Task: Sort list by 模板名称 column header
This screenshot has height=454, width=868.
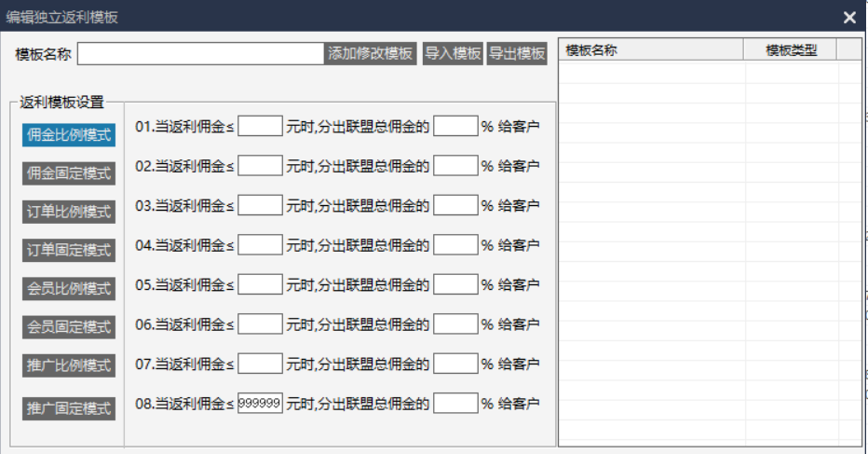Action: (x=651, y=50)
